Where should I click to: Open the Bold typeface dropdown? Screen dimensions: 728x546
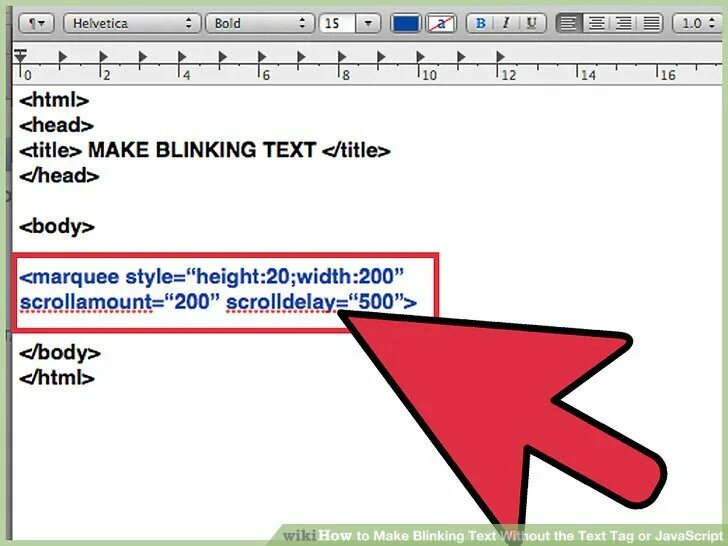260,23
